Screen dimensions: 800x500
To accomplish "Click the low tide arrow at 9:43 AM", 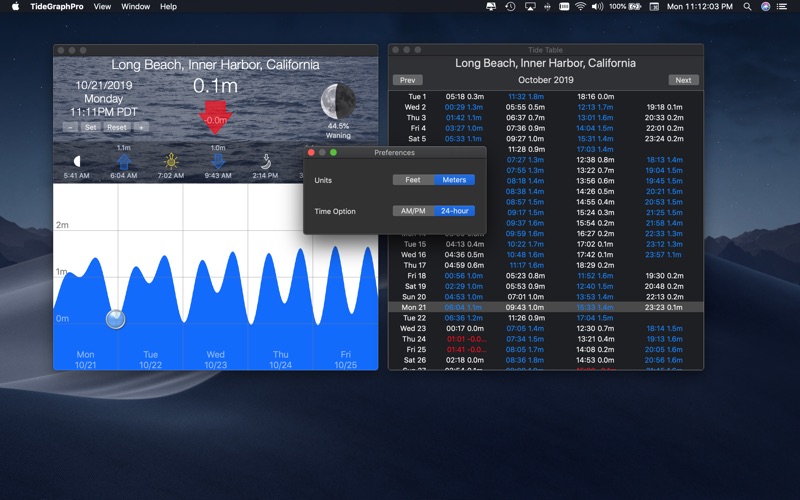I will tap(218, 161).
